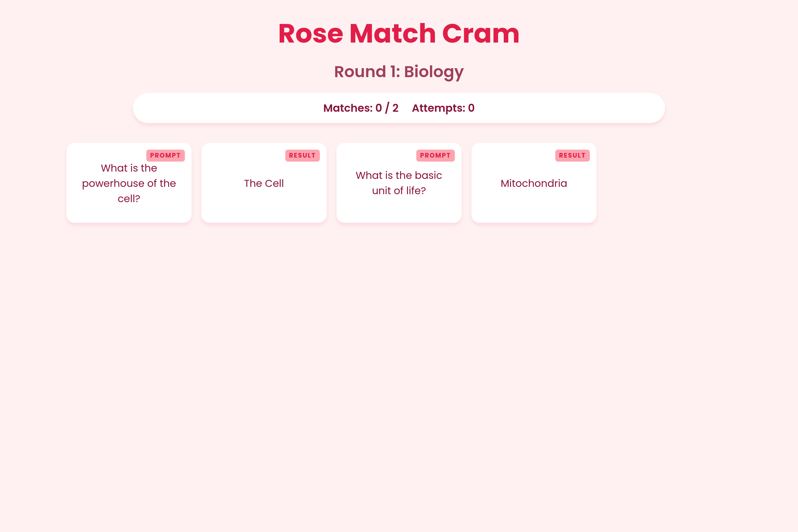Click the Matches: 0 / 2 counter
The image size is (798, 532).
pyautogui.click(x=361, y=108)
